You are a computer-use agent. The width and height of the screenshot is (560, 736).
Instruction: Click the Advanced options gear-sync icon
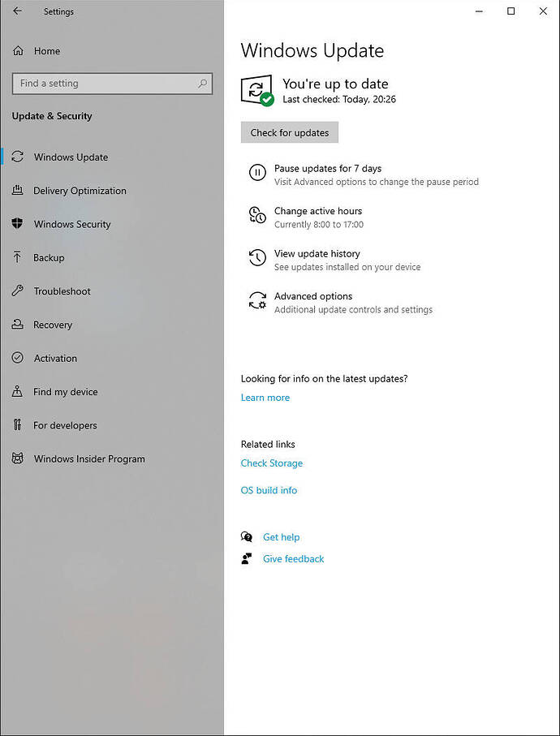tap(257, 300)
